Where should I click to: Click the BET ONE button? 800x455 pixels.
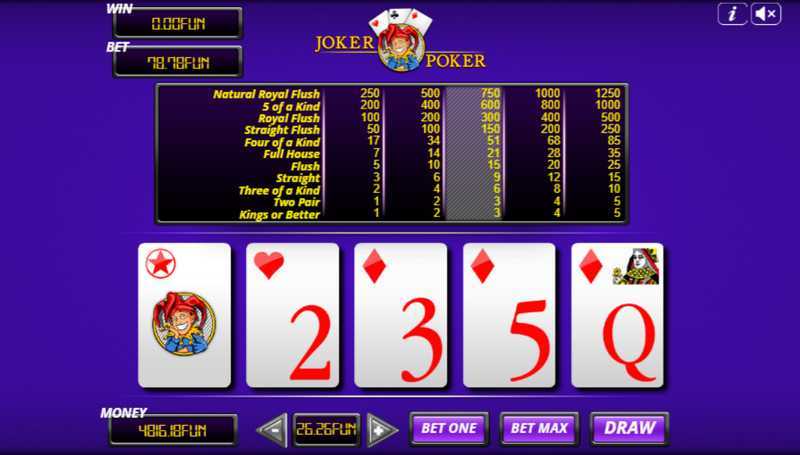[449, 428]
